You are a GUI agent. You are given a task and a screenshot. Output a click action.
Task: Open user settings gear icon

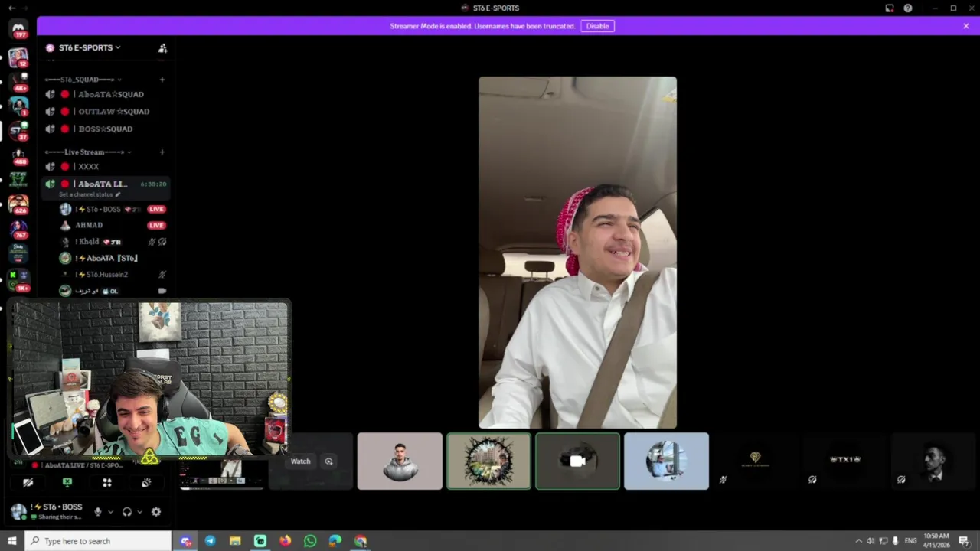click(x=156, y=512)
